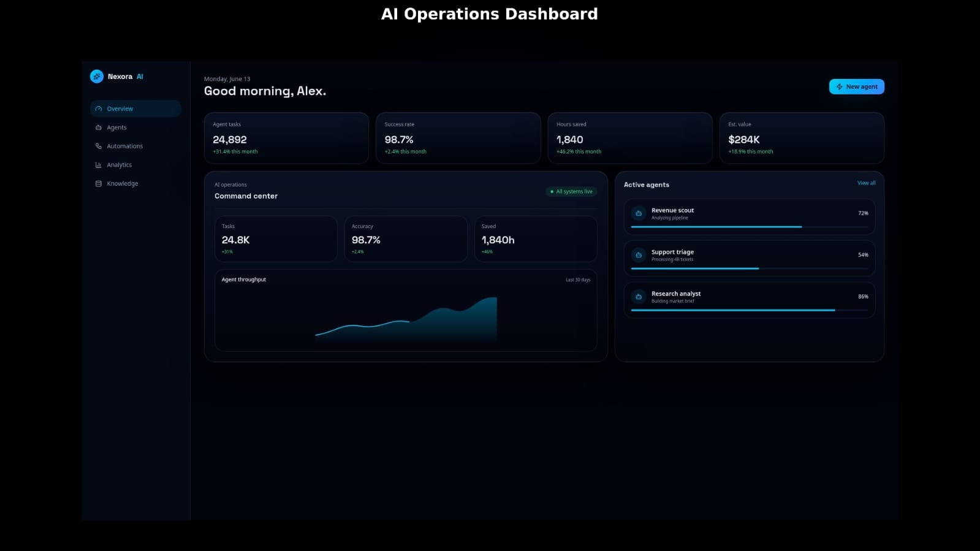The image size is (980, 551).
Task: Open the Success rate 98.7% card
Action: click(x=458, y=138)
